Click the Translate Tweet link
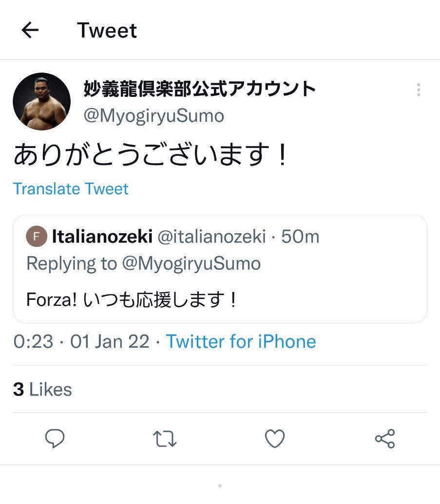The height and width of the screenshot is (504, 440). (71, 188)
